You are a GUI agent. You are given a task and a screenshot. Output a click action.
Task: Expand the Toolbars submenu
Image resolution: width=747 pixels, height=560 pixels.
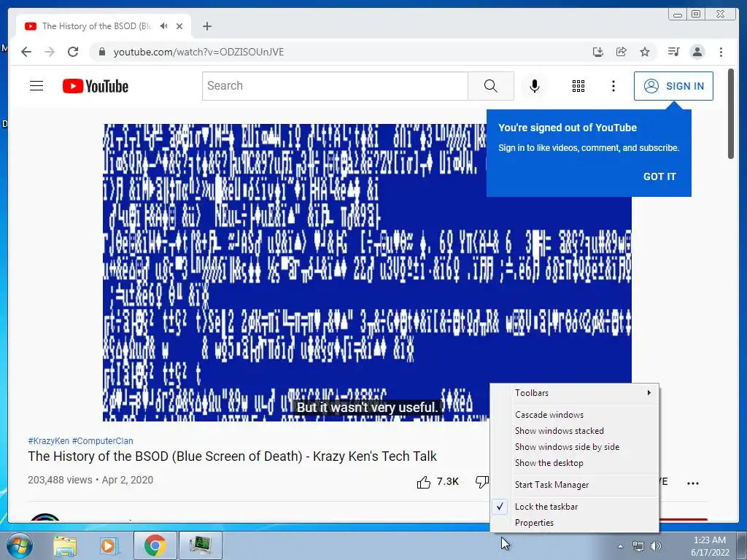575,393
